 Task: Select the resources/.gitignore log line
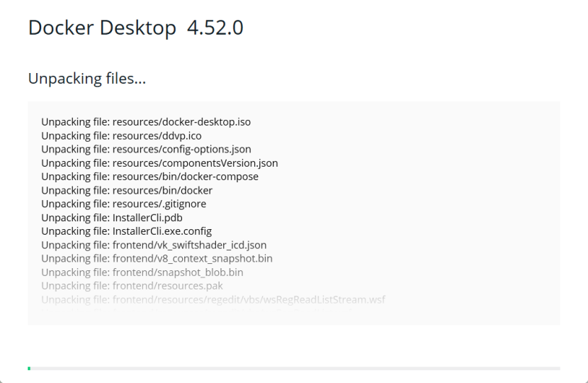(x=124, y=204)
